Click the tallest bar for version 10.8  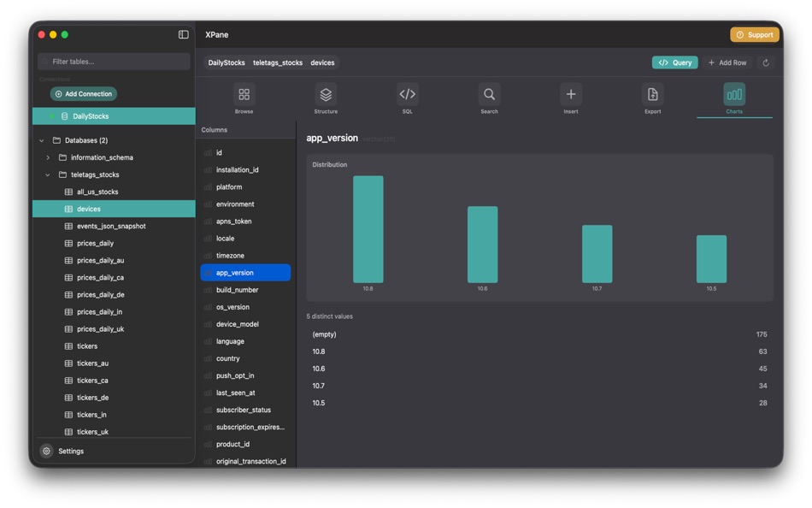pos(367,227)
